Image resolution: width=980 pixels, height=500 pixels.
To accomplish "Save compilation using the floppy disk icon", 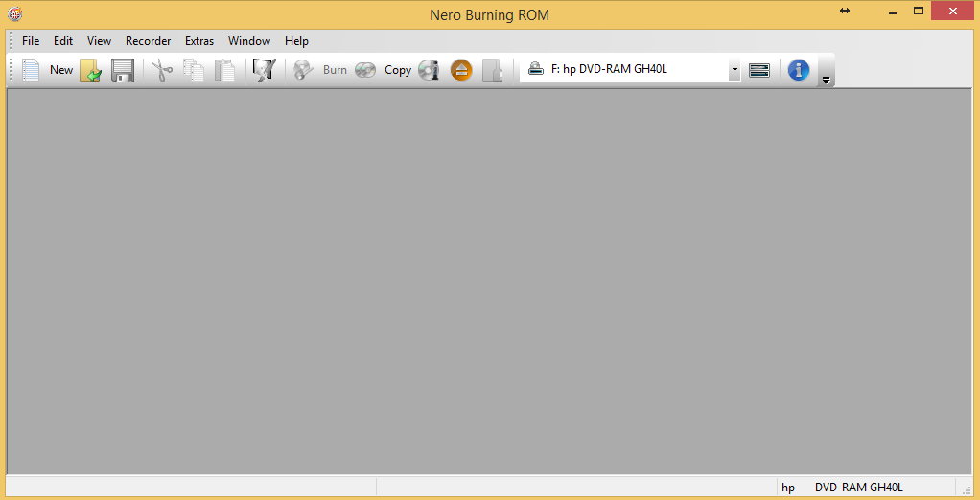I will (x=123, y=69).
